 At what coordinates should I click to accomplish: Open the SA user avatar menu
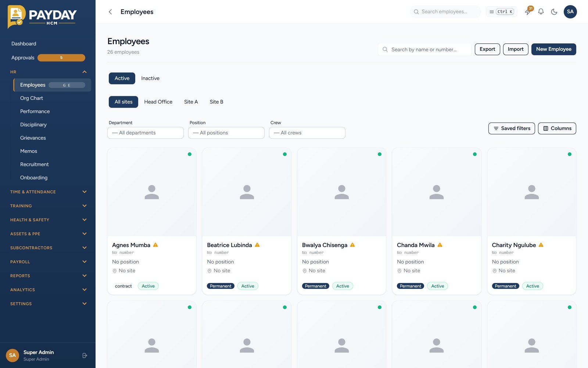(570, 12)
